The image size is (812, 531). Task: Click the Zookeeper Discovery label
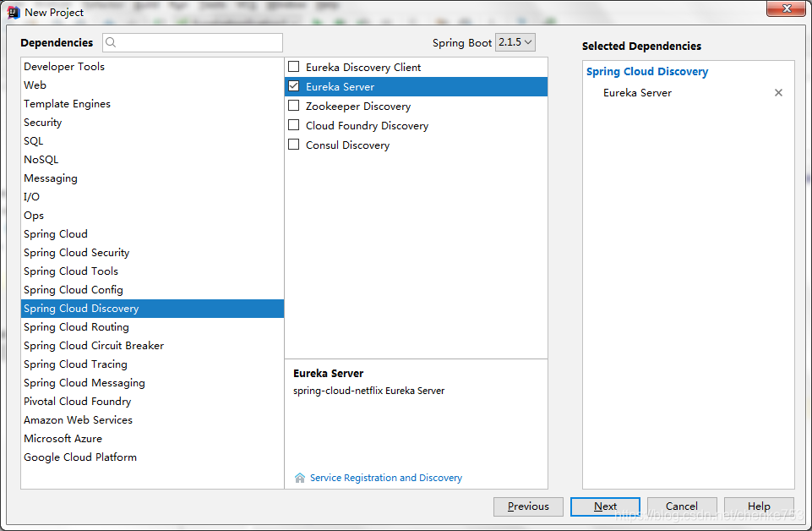358,107
